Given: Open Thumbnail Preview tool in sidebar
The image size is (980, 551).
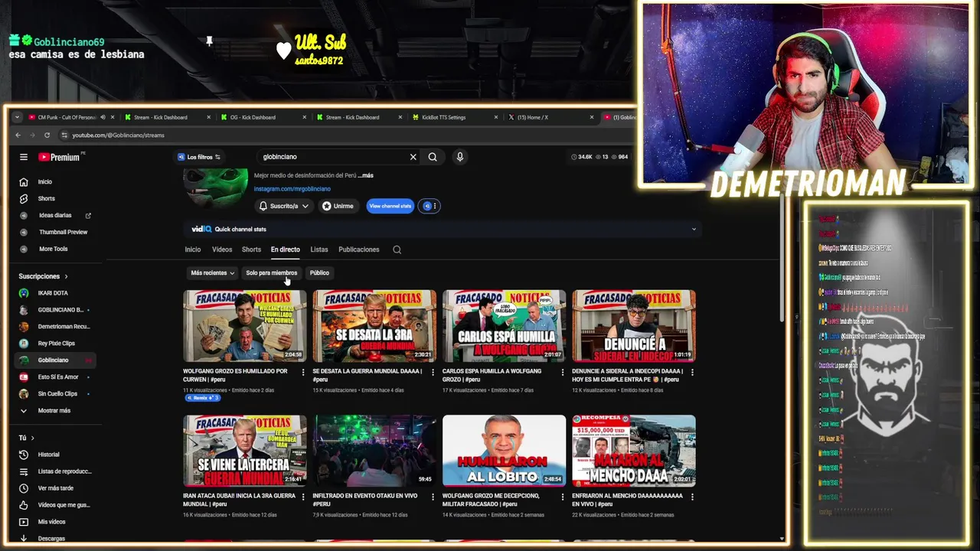Looking at the screenshot, I should pos(63,232).
